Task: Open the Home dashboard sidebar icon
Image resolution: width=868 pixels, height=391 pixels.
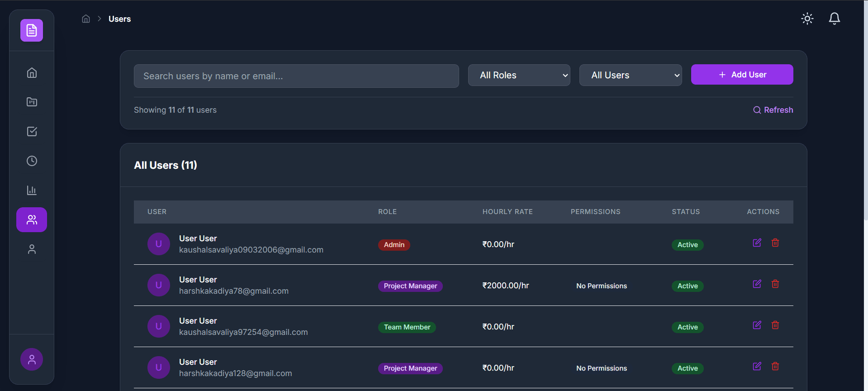Action: pos(32,73)
